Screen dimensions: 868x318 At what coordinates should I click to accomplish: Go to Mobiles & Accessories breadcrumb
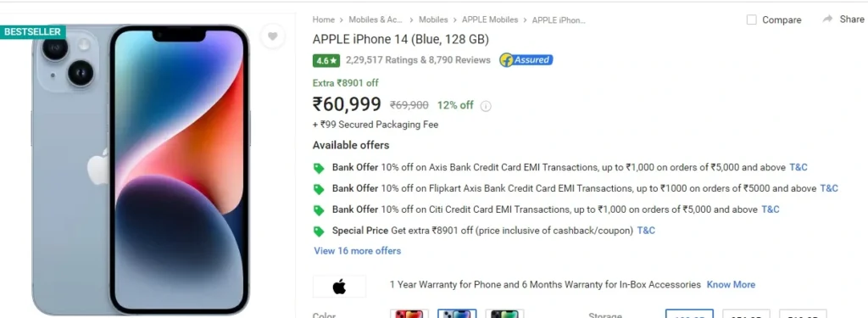click(376, 20)
